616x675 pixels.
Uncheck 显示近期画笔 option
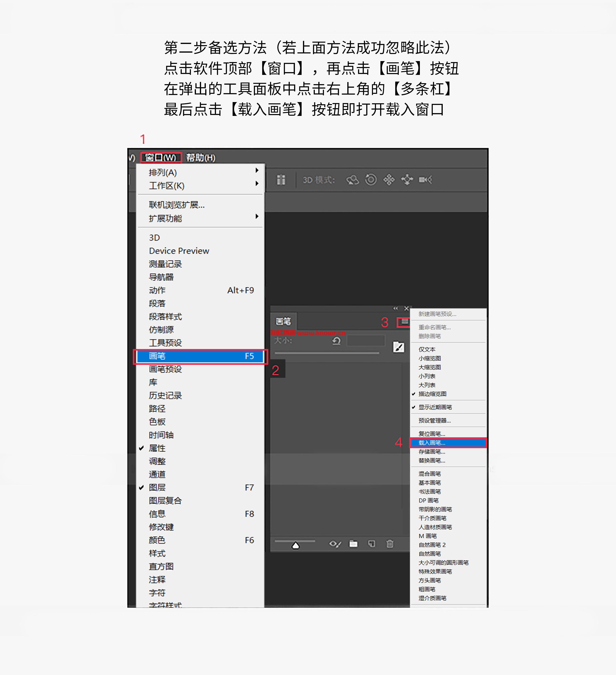pyautogui.click(x=448, y=407)
